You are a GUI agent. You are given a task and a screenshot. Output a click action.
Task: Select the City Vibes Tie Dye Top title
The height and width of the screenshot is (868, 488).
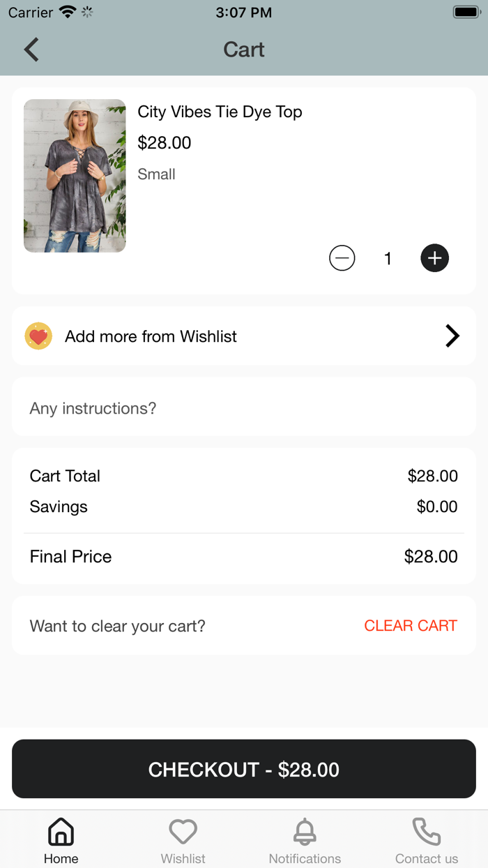220,112
